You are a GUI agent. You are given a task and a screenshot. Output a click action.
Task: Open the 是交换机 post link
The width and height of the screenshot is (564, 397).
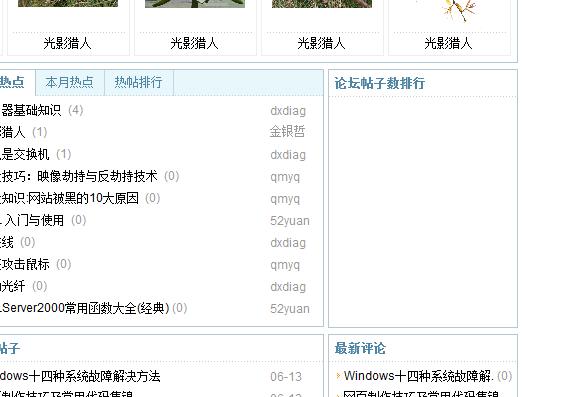pyautogui.click(x=24, y=154)
